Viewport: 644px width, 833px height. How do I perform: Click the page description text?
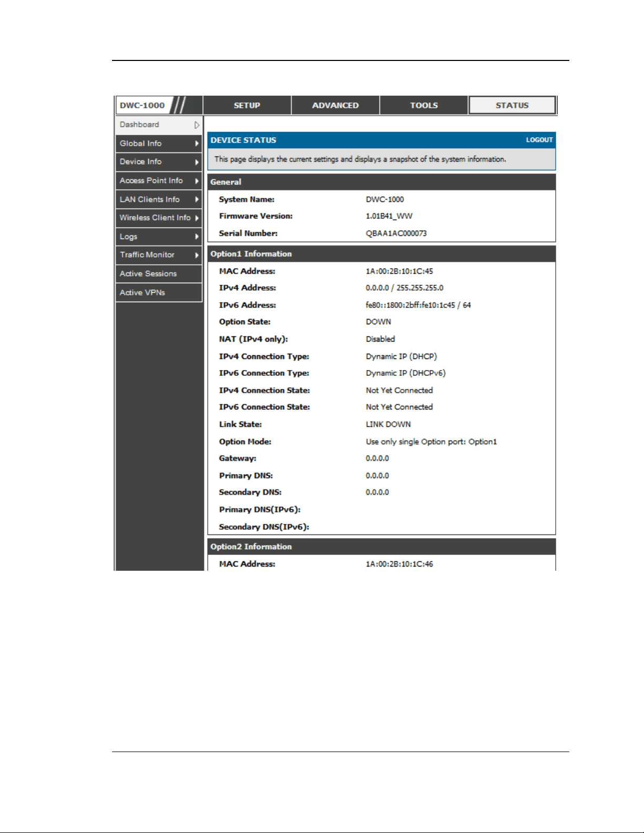(360, 159)
